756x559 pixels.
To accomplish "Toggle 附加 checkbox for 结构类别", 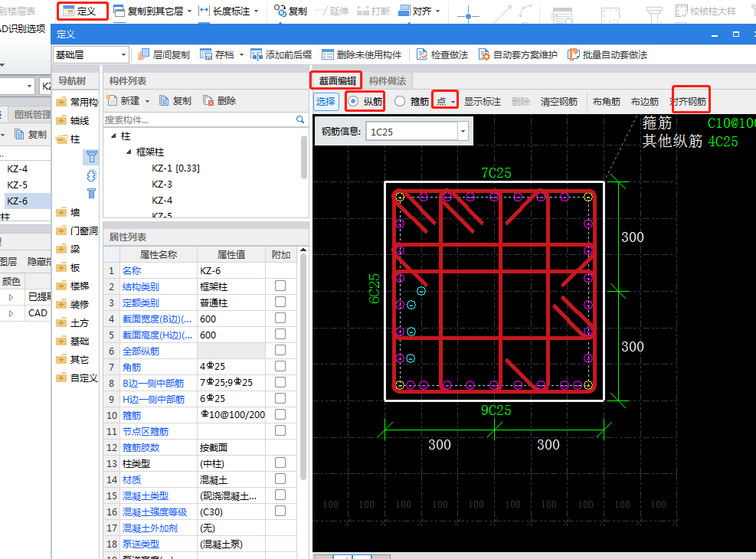I will [280, 286].
